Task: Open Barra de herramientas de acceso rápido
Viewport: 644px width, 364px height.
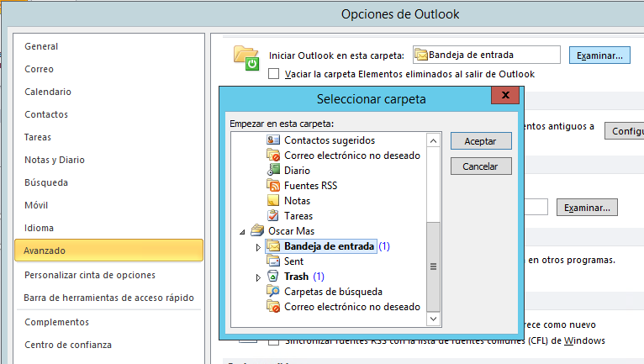Action: tap(108, 298)
